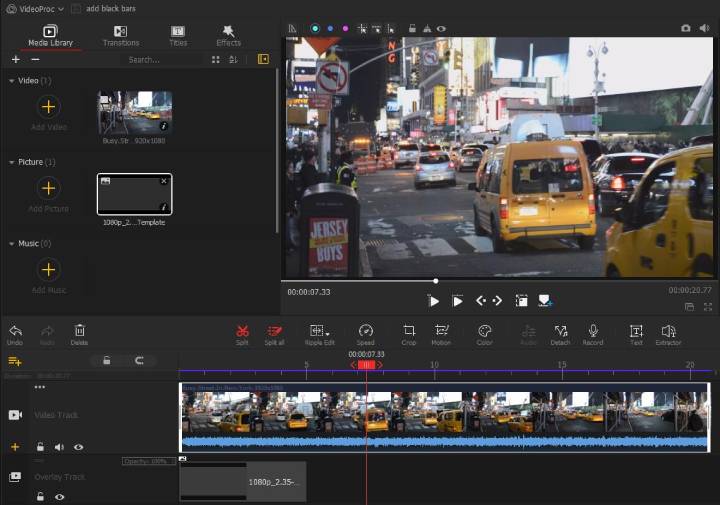The height and width of the screenshot is (505, 720).
Task: Click the Color correction icon
Action: (x=484, y=331)
